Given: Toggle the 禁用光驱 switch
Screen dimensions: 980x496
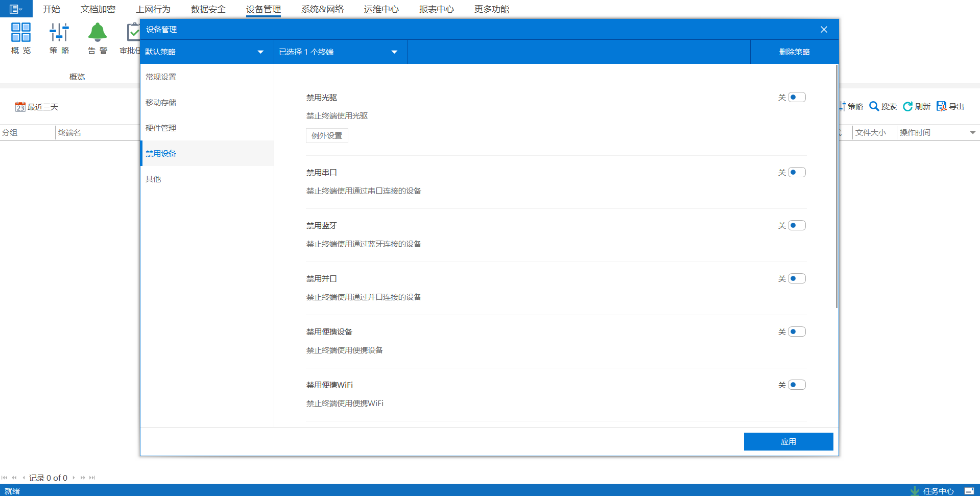Looking at the screenshot, I should 796,97.
